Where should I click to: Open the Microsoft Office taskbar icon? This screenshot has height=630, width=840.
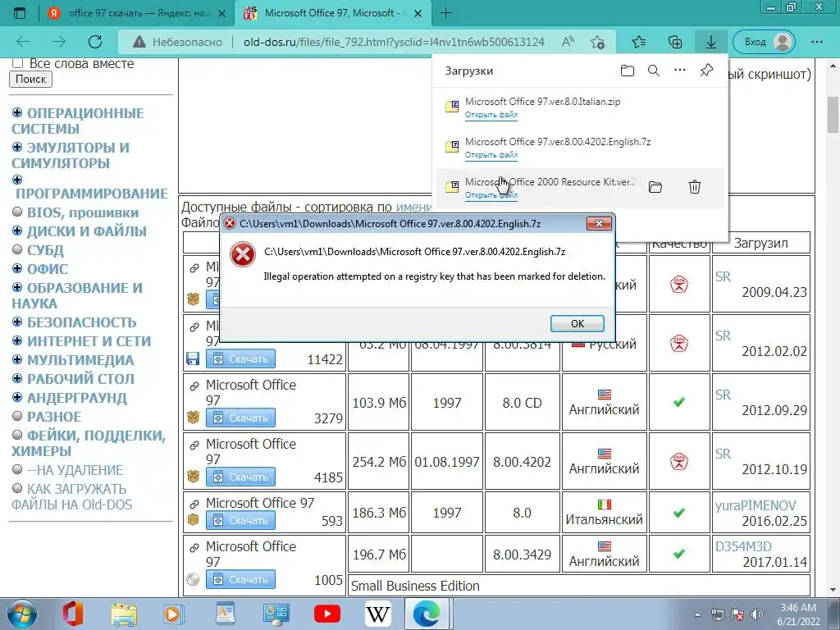[x=72, y=614]
